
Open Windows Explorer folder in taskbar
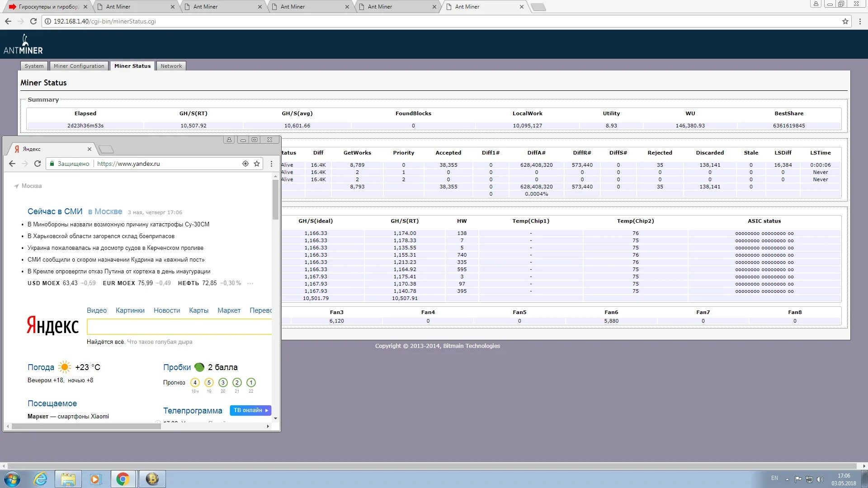[x=68, y=479]
